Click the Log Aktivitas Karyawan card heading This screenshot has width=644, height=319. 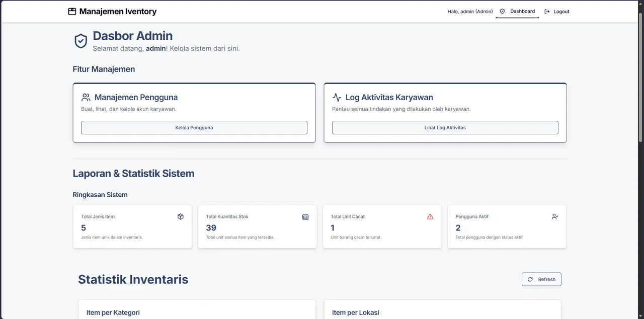click(389, 97)
